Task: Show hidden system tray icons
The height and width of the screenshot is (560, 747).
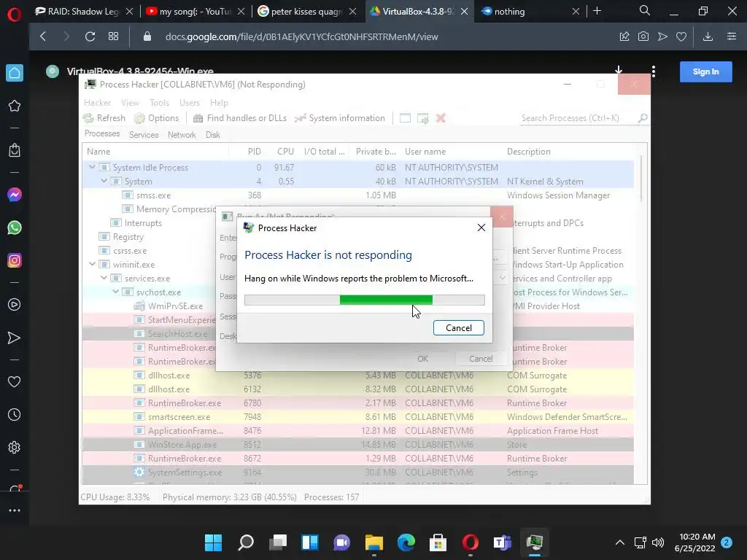Action: pyautogui.click(x=620, y=542)
